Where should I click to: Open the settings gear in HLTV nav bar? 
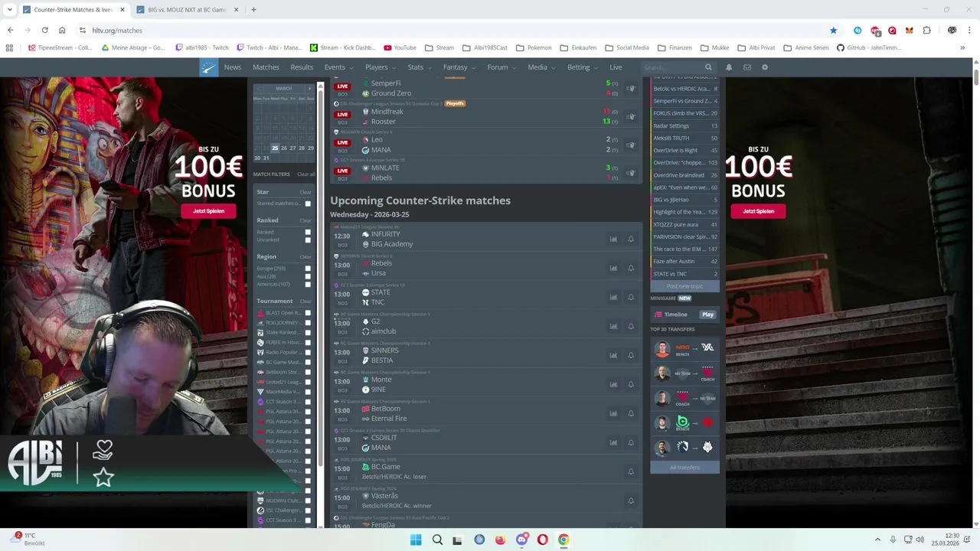[x=765, y=67]
